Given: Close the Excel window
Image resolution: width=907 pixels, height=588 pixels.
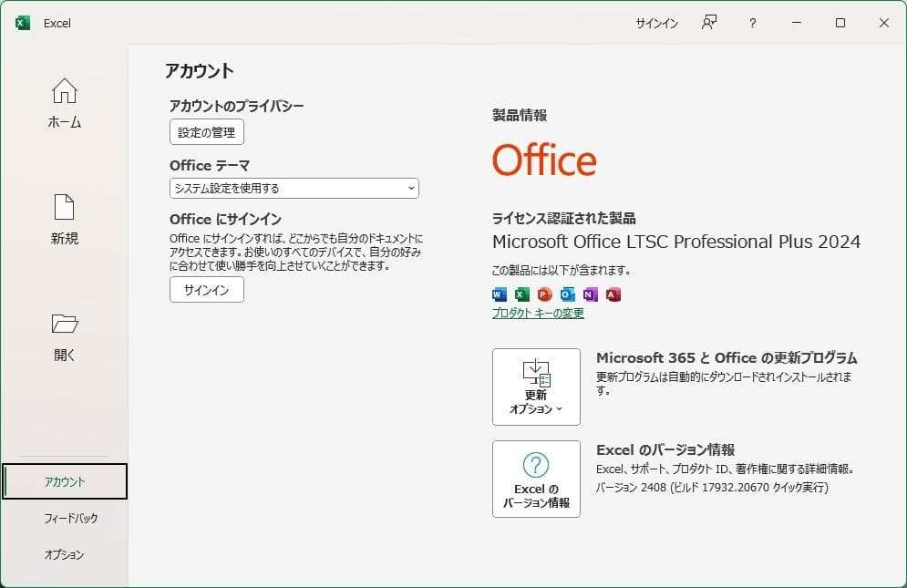Looking at the screenshot, I should coord(884,23).
